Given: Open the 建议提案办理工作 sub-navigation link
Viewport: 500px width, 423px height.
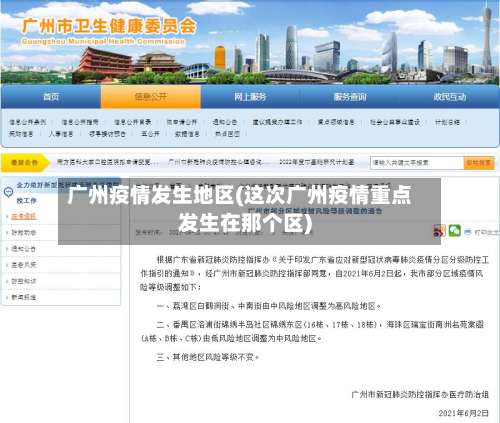Looking at the screenshot, I should pyautogui.click(x=277, y=122).
